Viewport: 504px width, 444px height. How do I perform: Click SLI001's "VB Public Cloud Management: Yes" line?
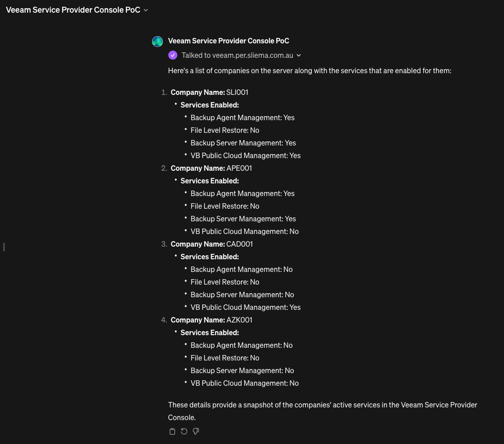[245, 155]
